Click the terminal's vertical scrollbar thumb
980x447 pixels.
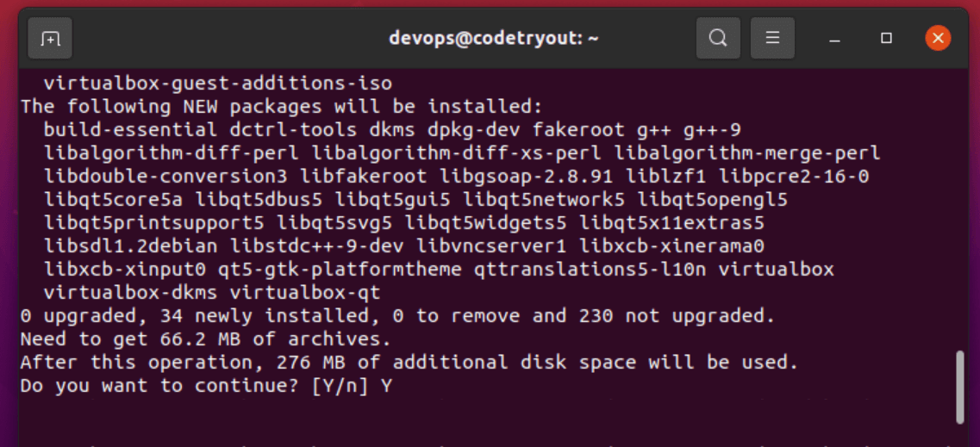point(960,388)
